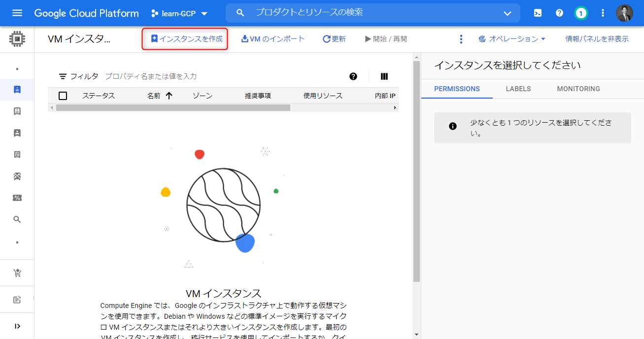This screenshot has width=644, height=339.
Task: Click the 内部 IP column header
Action: [385, 96]
